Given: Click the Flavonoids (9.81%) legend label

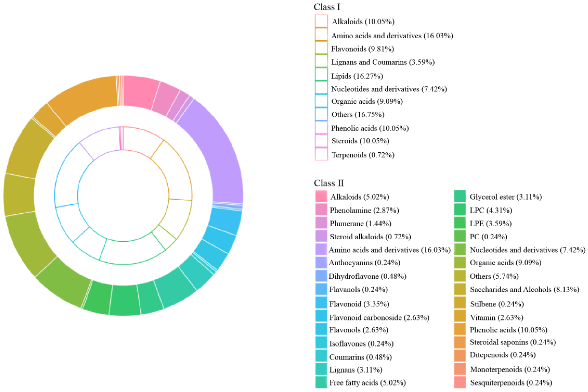Looking at the screenshot, I should (362, 49).
